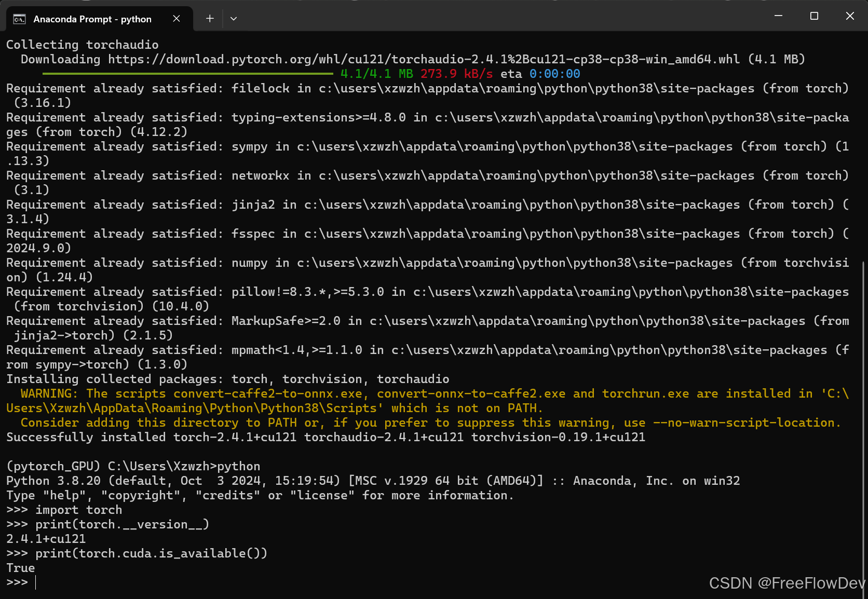Click the MarkupSafe requirement line
Image resolution: width=868 pixels, height=599 pixels.
pos(428,328)
